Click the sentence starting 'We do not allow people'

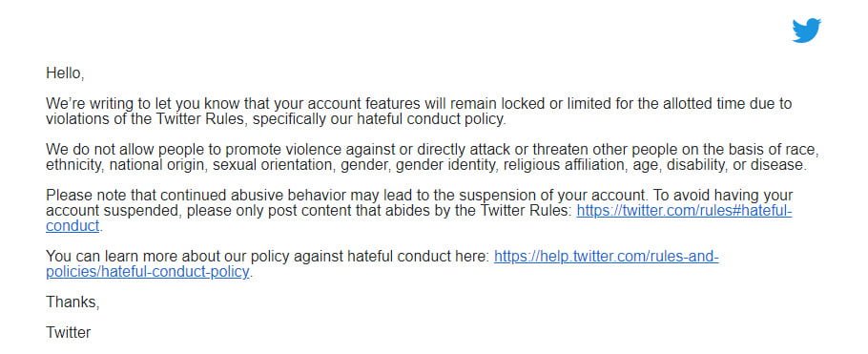[x=432, y=156]
